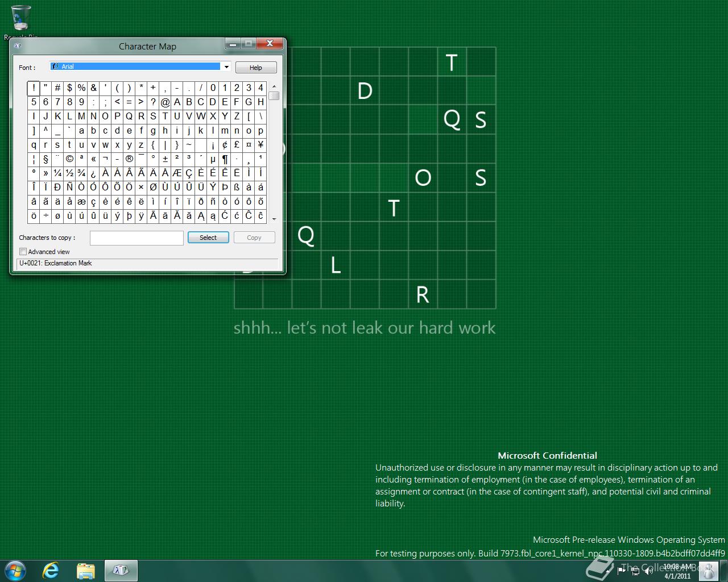
Task: Open Action Center flag tray icon
Action: point(622,571)
